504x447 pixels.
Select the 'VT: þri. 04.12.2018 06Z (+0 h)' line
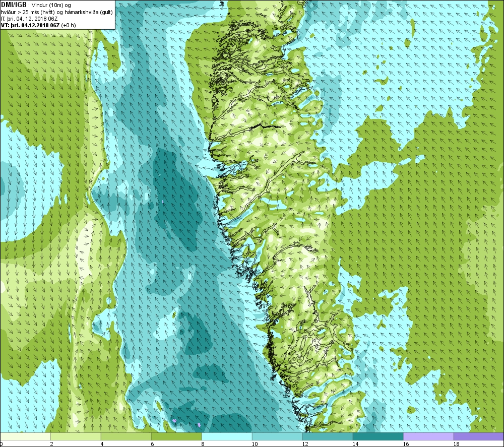click(38, 25)
